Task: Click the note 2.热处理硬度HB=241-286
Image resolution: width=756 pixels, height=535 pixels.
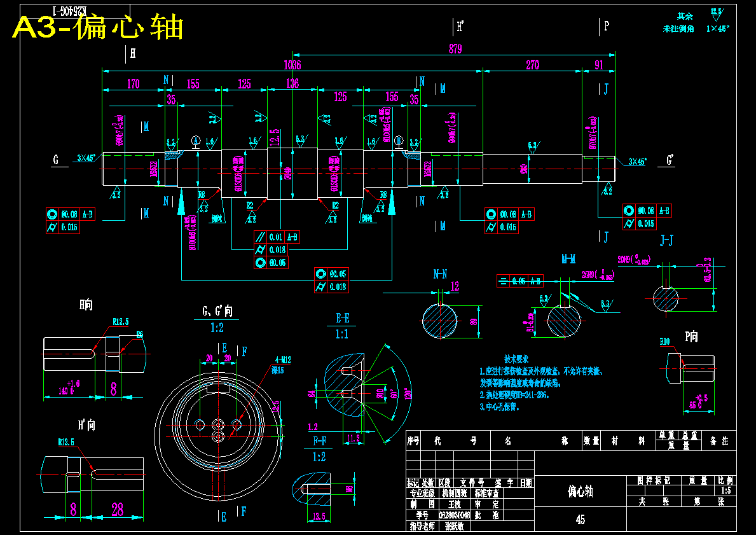Action: (514, 394)
